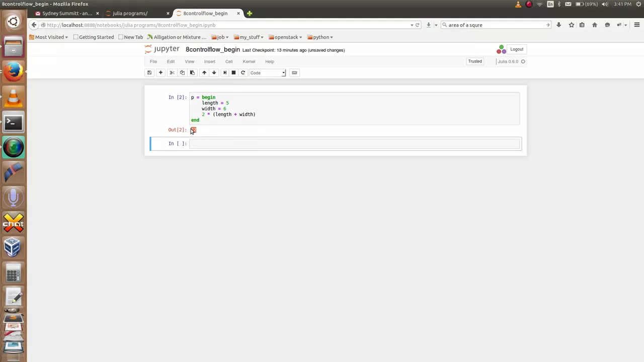
Task: Open the sound volume indicator
Action: click(x=606, y=4)
